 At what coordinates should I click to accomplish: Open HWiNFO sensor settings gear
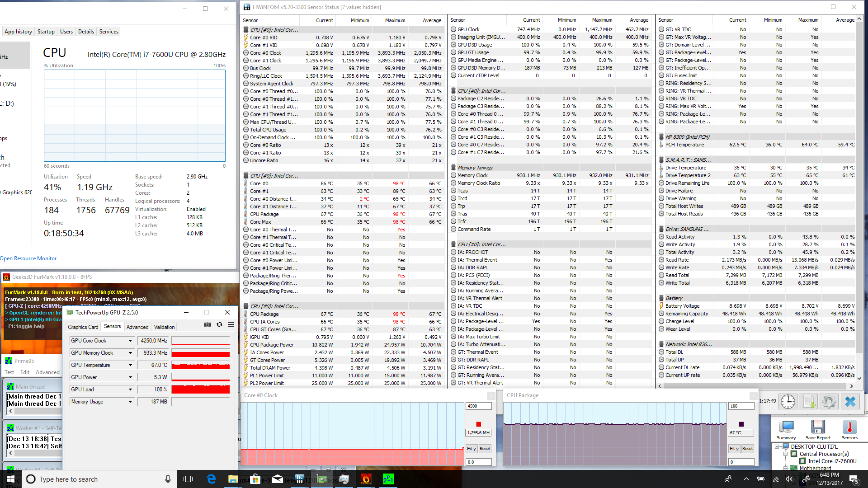point(829,402)
